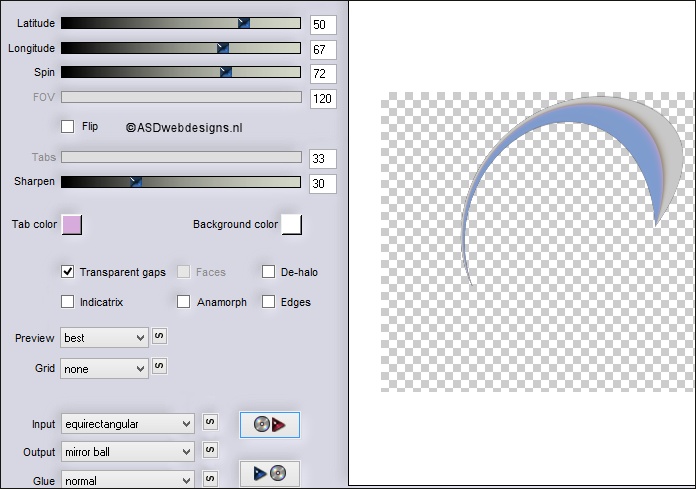Viewport: 696px width, 489px height.
Task: Click the Latitude value field showing 50
Action: 323,24
